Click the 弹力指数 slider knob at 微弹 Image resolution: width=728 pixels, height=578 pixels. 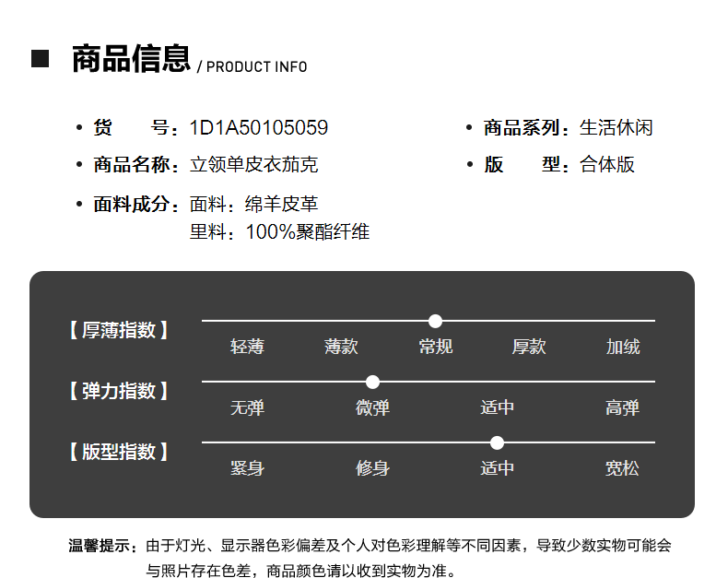click(x=372, y=382)
